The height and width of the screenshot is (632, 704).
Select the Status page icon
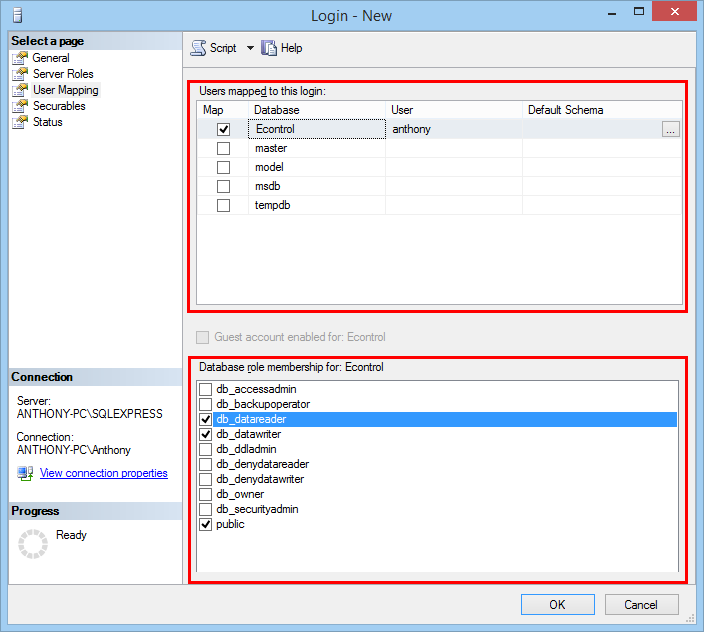(x=20, y=122)
